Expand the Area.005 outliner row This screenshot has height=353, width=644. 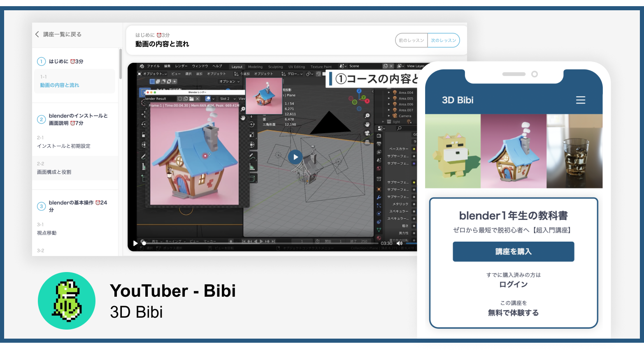click(x=389, y=99)
